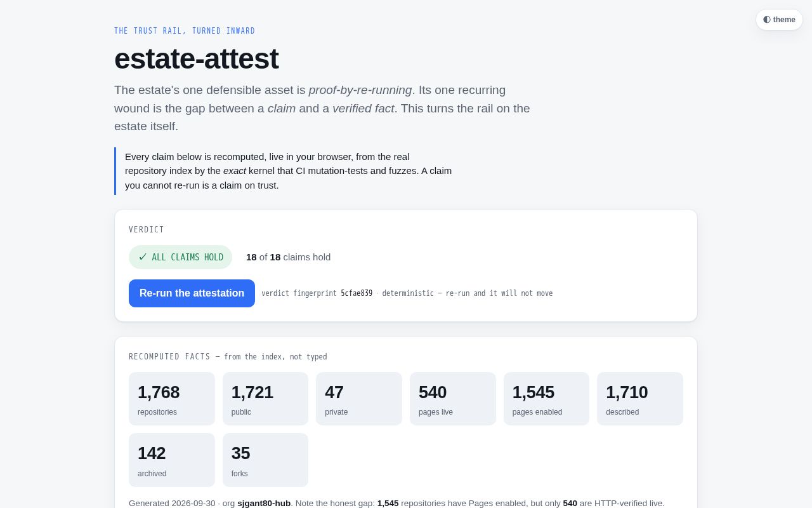
Task: Toggle the theme switch
Action: [779, 20]
